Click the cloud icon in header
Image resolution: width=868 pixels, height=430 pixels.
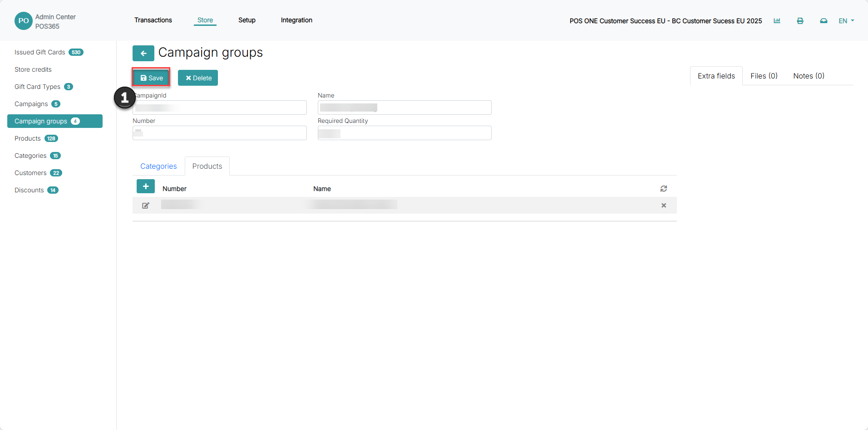(824, 21)
